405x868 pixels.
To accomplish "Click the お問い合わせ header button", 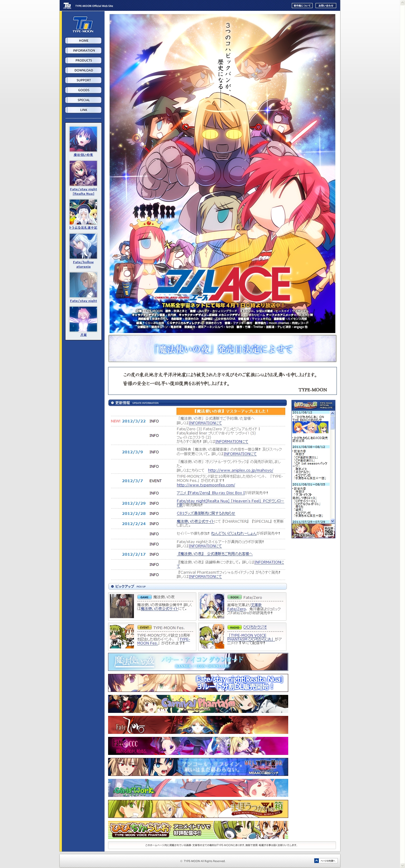I will tap(326, 6).
